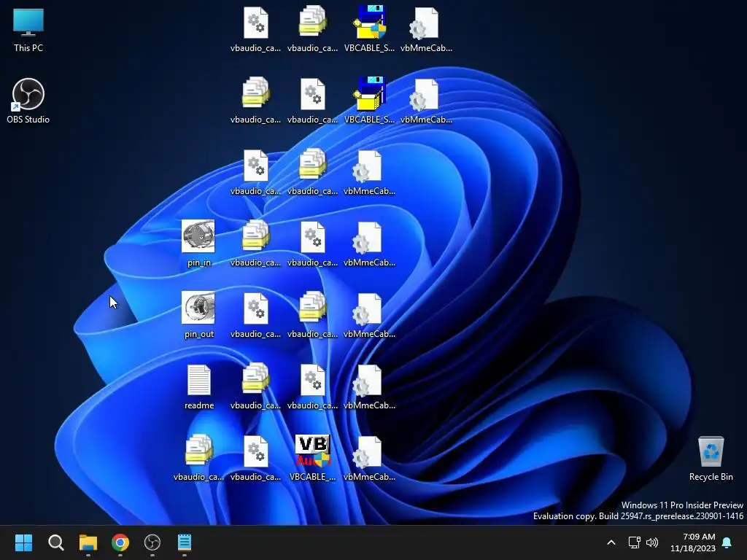This screenshot has width=747, height=560.
Task: Select the Recycle Bin icon
Action: click(x=711, y=458)
